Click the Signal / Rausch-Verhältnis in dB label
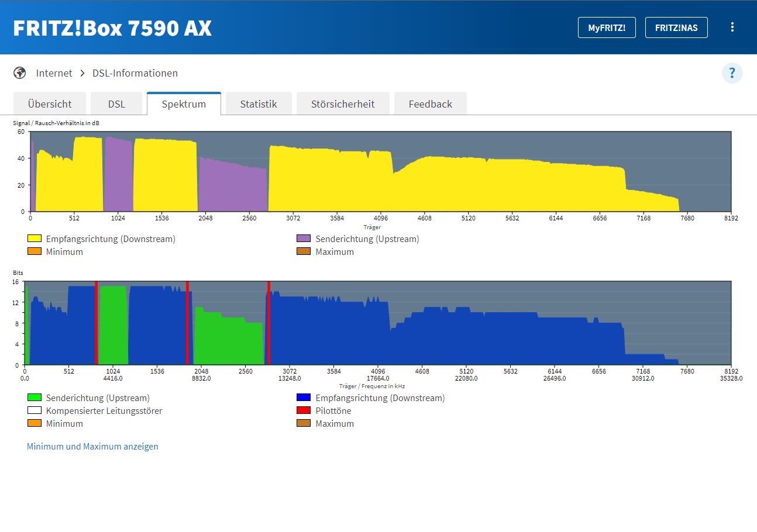Screen dimensions: 757x532 [57, 123]
